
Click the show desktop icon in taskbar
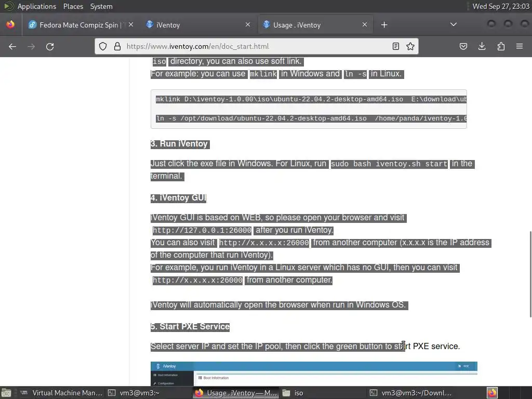(x=6, y=393)
